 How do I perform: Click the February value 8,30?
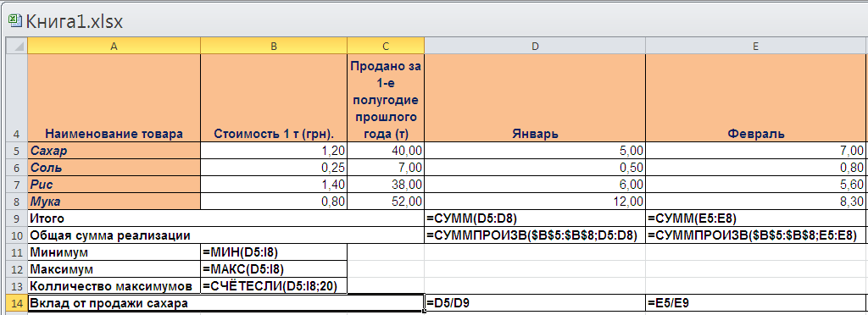click(755, 202)
